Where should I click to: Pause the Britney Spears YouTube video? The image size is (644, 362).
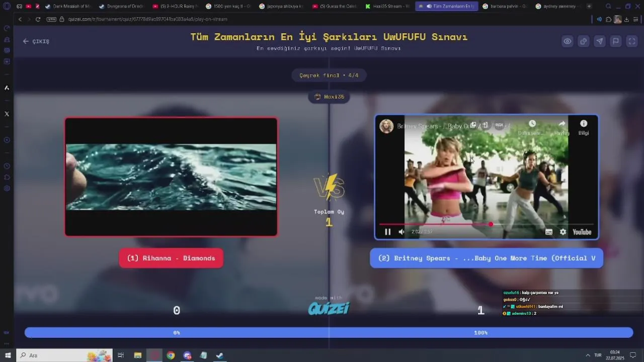click(x=387, y=232)
